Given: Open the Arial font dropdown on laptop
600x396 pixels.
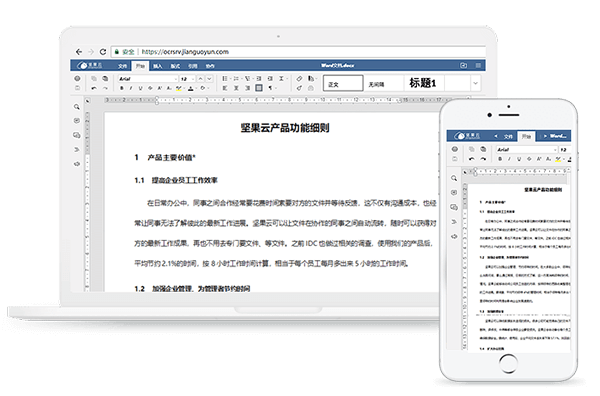Looking at the screenshot, I should tap(148, 79).
